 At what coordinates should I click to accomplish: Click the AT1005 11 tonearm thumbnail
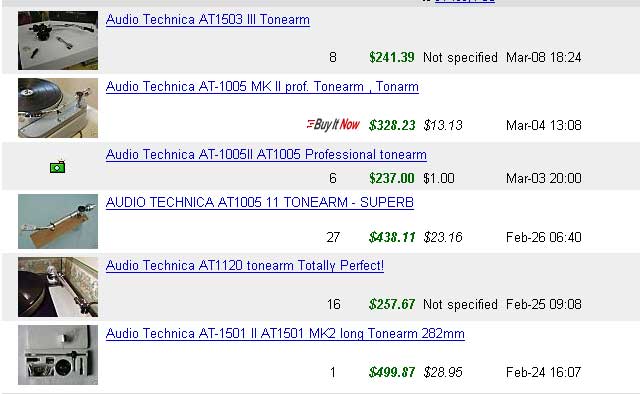[x=58, y=221]
